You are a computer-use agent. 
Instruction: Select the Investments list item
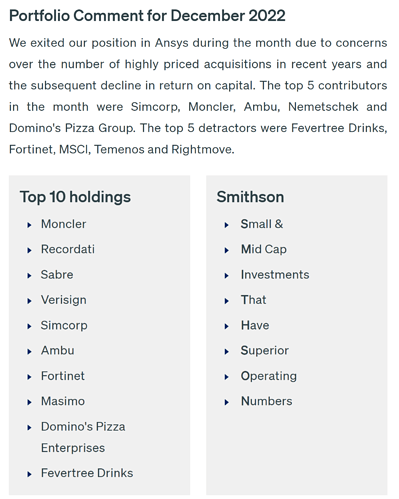[275, 275]
